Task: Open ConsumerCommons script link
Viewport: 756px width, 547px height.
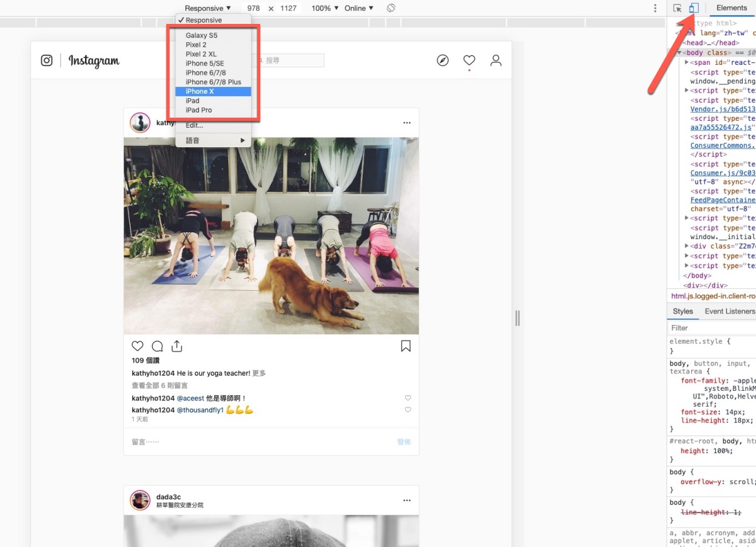Action: click(723, 145)
